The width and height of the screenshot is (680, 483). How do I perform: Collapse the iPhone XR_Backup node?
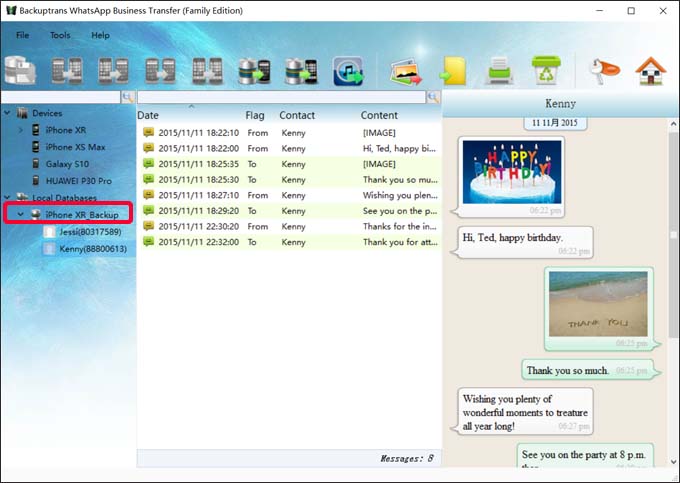click(x=21, y=215)
